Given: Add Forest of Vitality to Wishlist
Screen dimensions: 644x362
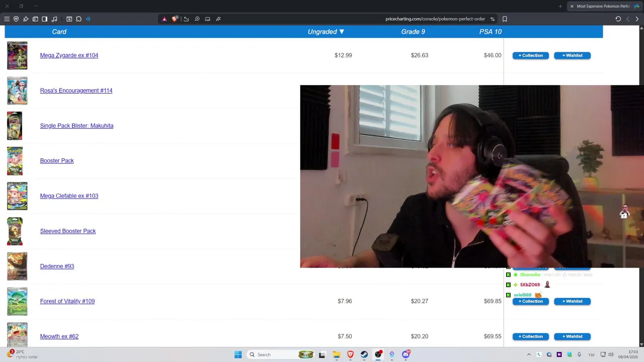Looking at the screenshot, I should (x=572, y=301).
